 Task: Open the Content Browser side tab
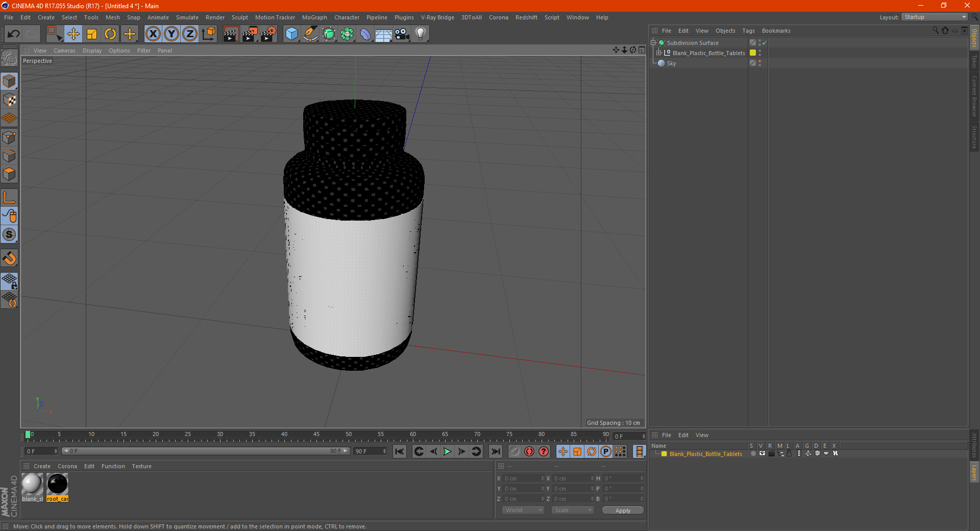tap(974, 96)
